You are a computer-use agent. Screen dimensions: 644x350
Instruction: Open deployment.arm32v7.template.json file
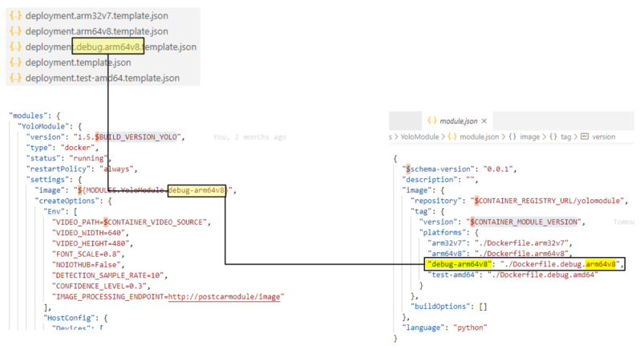(96, 16)
